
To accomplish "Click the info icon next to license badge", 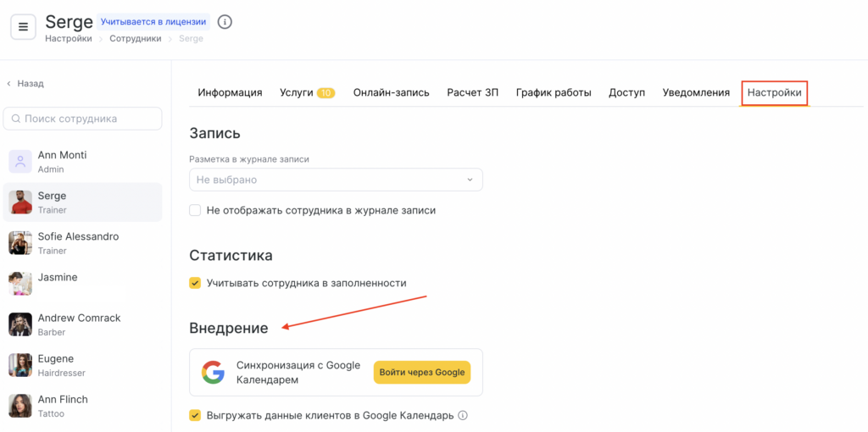I will pos(225,22).
